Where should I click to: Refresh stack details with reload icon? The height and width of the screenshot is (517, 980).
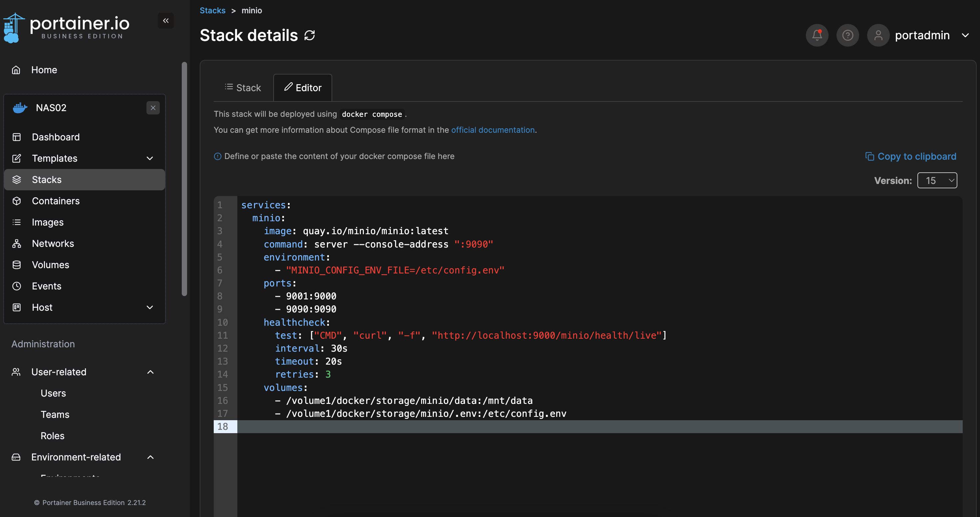[x=310, y=35]
